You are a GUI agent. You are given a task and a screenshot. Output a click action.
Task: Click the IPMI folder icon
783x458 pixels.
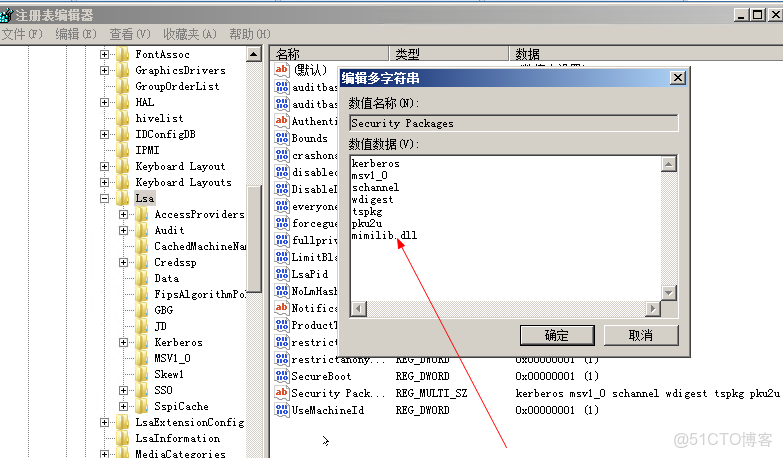123,150
